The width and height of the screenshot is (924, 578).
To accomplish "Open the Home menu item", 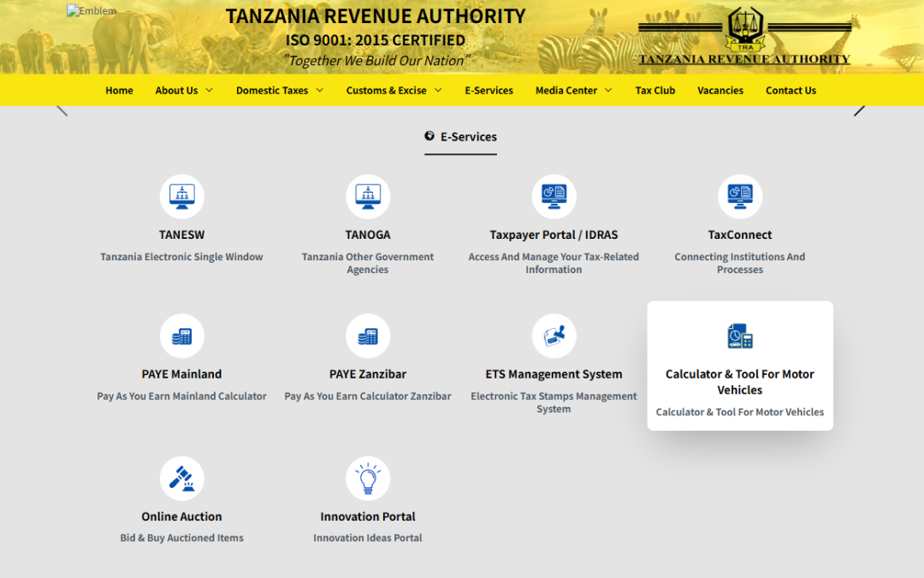I will [x=119, y=90].
